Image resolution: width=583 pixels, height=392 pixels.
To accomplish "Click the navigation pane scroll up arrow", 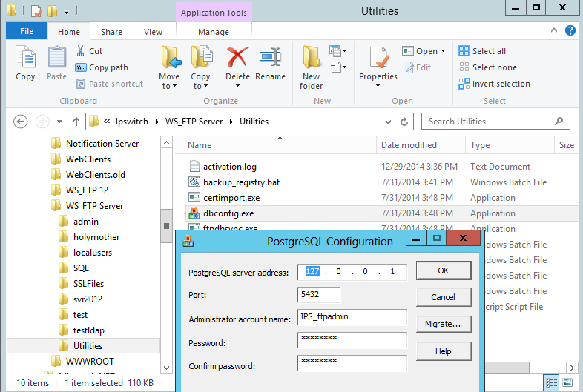I will [x=166, y=143].
